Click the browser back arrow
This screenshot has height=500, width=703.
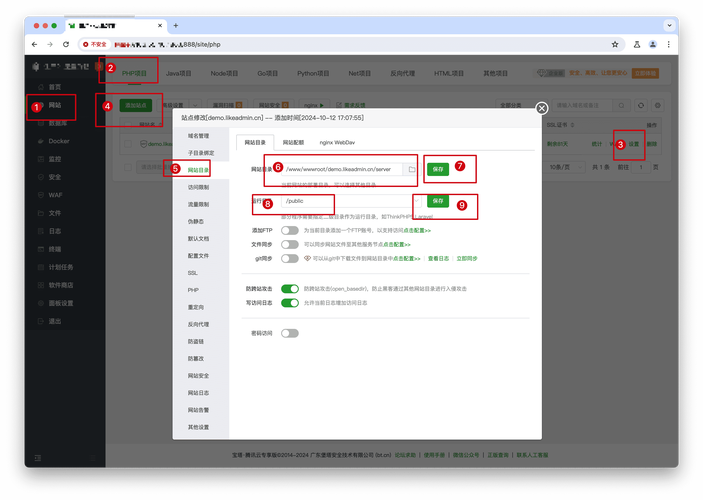click(35, 45)
